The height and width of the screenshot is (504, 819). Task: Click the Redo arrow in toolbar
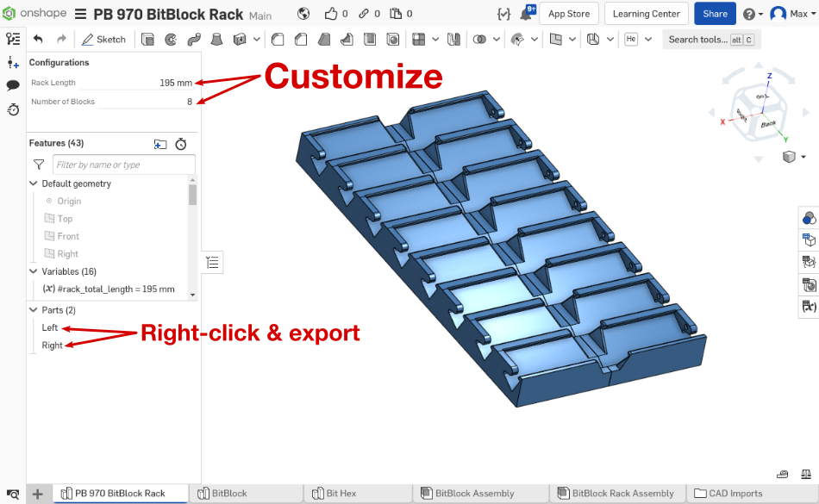point(61,39)
